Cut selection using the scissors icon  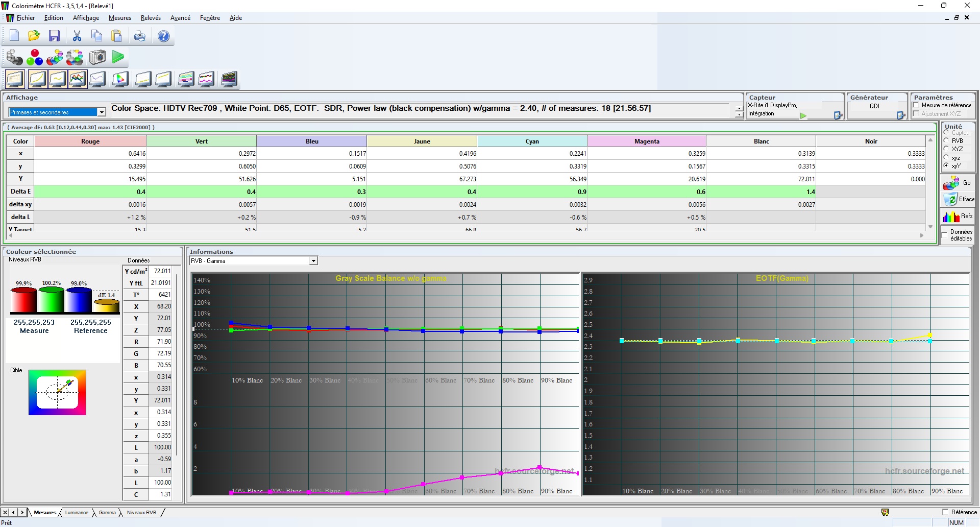[x=77, y=36]
